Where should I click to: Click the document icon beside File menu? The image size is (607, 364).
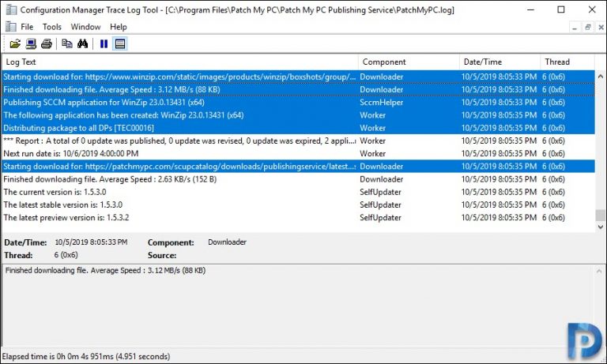click(10, 27)
